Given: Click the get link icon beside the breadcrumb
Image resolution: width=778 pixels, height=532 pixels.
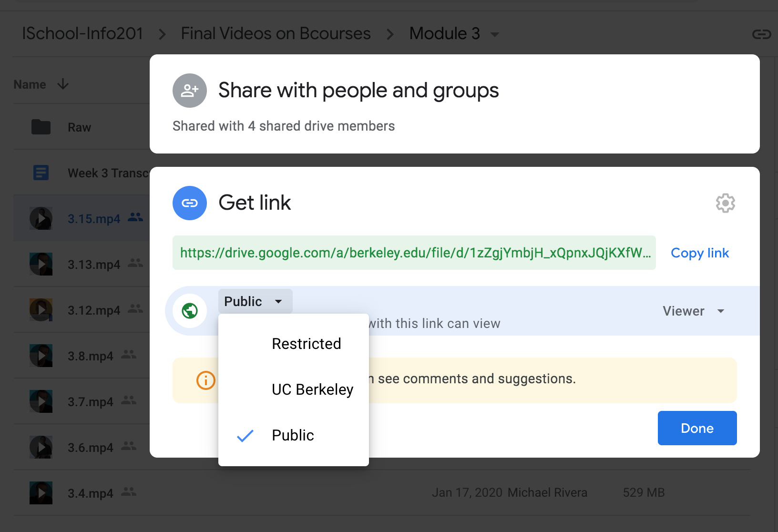Looking at the screenshot, I should (761, 34).
